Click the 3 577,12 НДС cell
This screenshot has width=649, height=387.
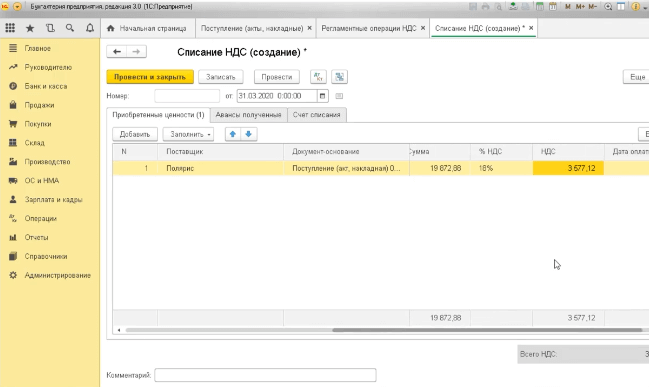point(568,168)
